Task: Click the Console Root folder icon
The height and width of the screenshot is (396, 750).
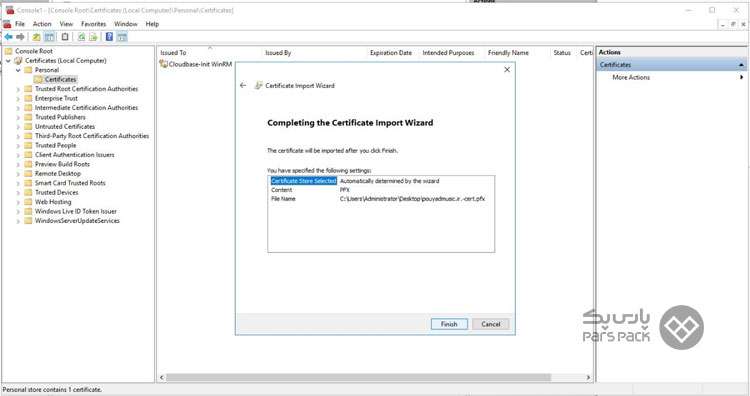Action: pyautogui.click(x=9, y=51)
